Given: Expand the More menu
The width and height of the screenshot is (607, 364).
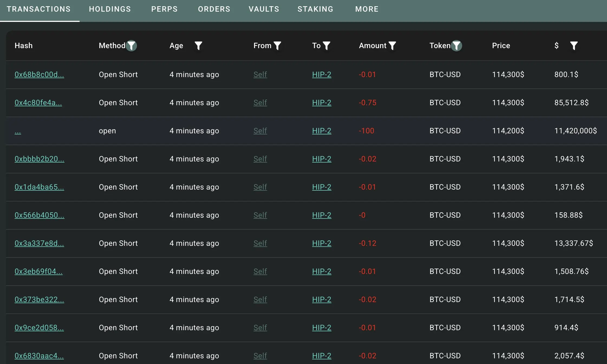Looking at the screenshot, I should 367,9.
